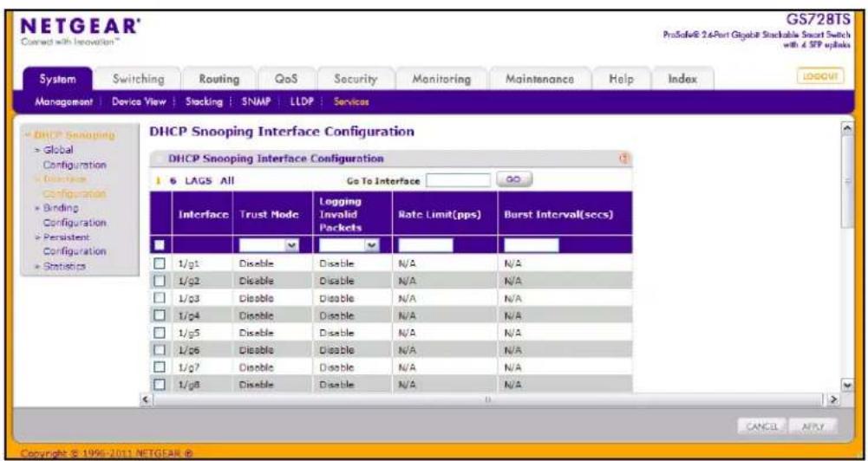Open the Logging Invalid Packets dropdown
868x461 pixels.
pos(349,244)
